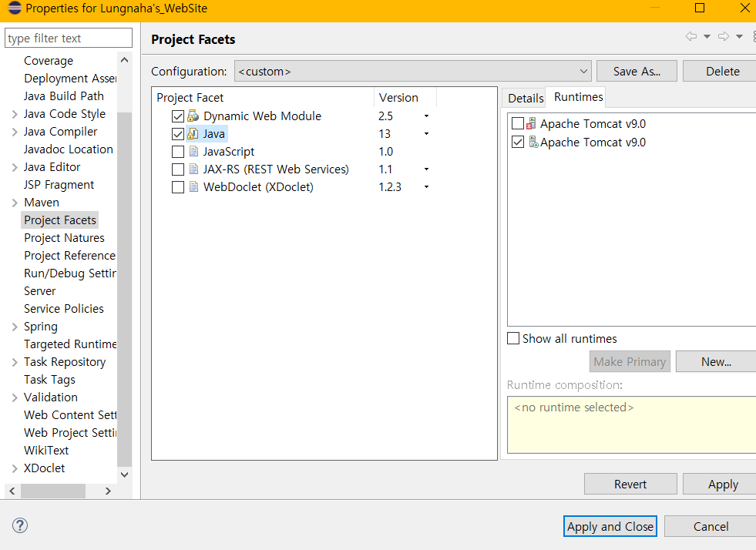Toggle Show all runtimes checkbox
This screenshot has height=550, width=756.
tap(513, 338)
